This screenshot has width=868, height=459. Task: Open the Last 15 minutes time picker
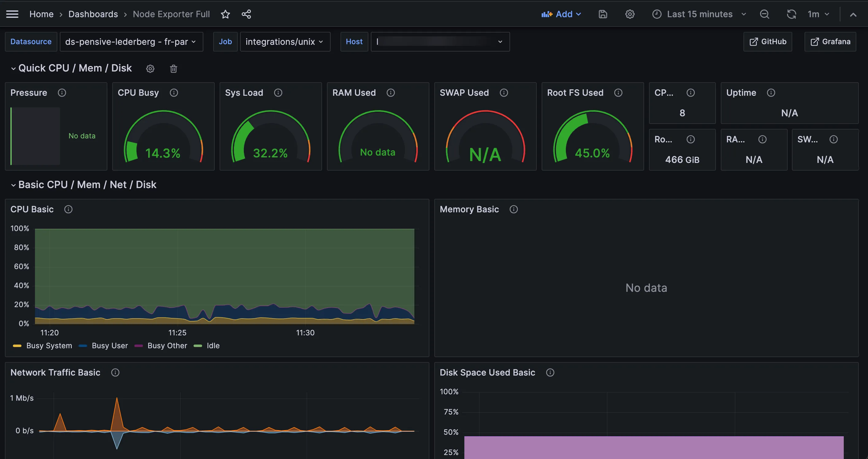pos(700,14)
